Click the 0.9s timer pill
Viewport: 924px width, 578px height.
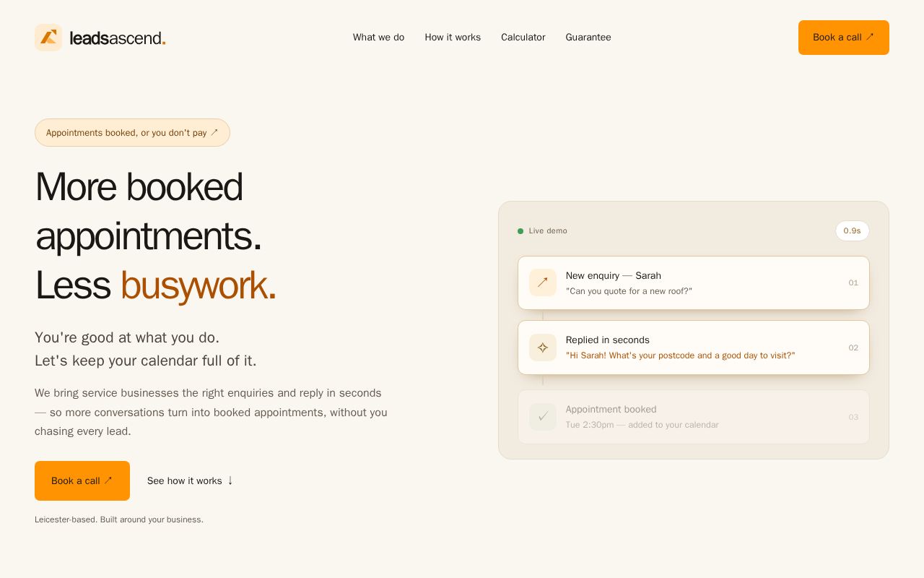pyautogui.click(x=853, y=231)
